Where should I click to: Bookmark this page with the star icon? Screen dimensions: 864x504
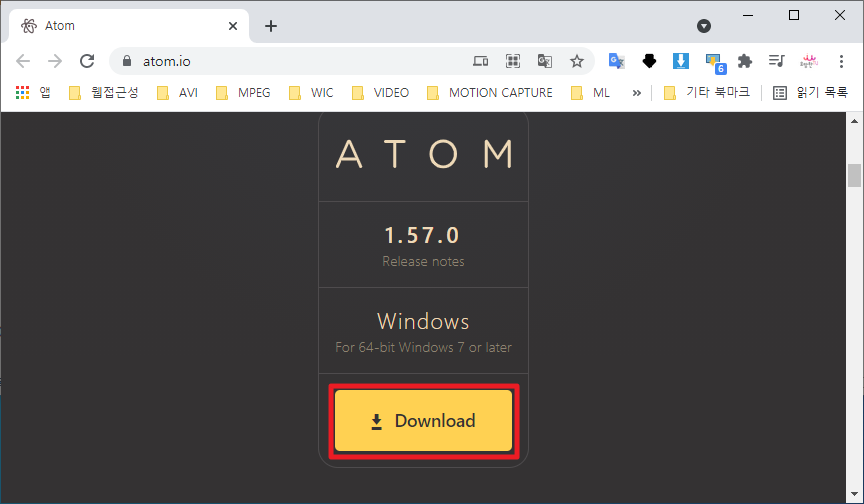click(577, 61)
